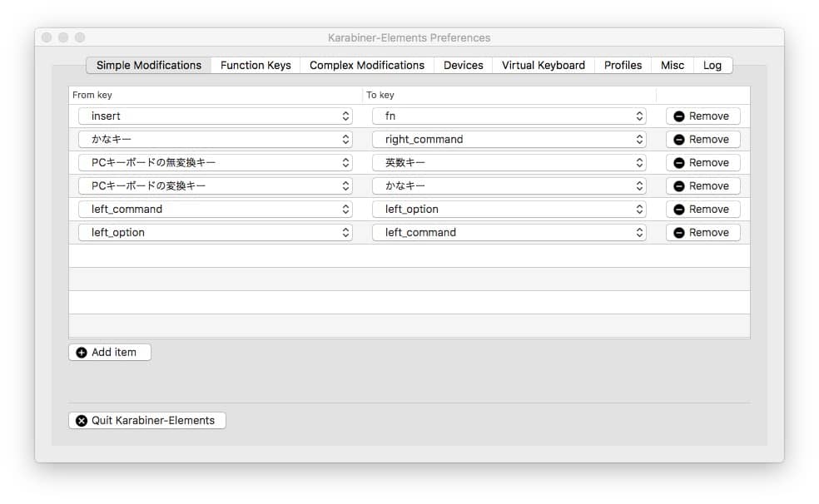Click the Add item button
The width and height of the screenshot is (819, 504).
(x=110, y=352)
